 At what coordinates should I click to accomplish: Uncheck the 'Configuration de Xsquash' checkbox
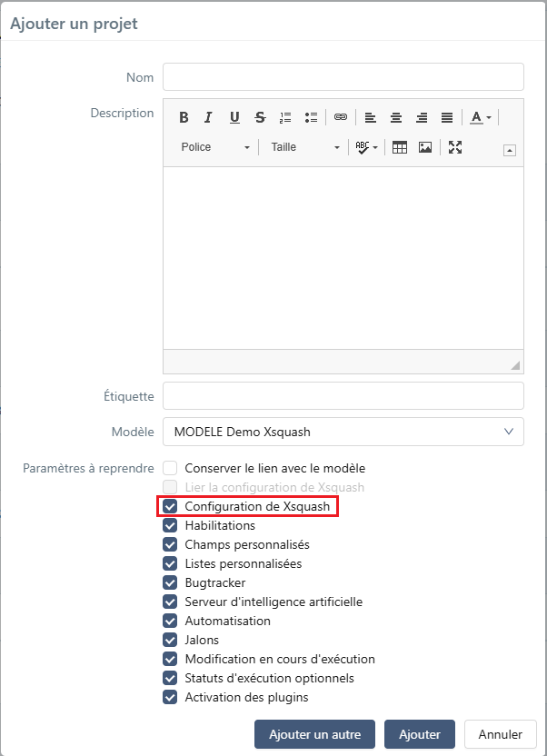[x=170, y=506]
